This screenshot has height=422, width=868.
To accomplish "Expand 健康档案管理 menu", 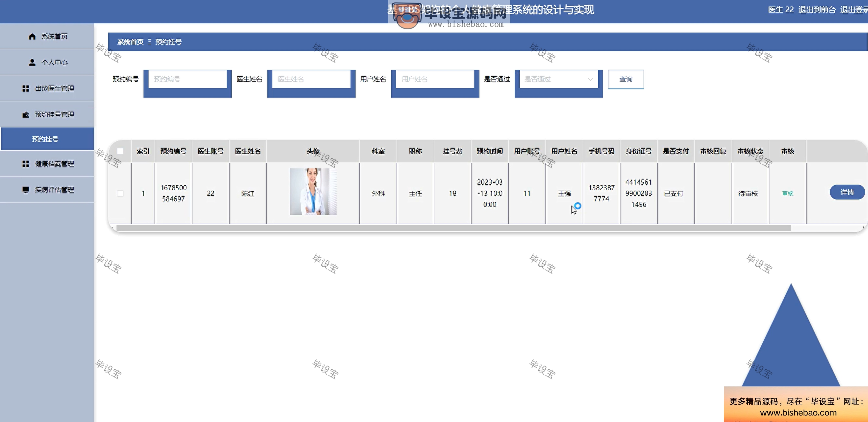I will click(x=47, y=164).
